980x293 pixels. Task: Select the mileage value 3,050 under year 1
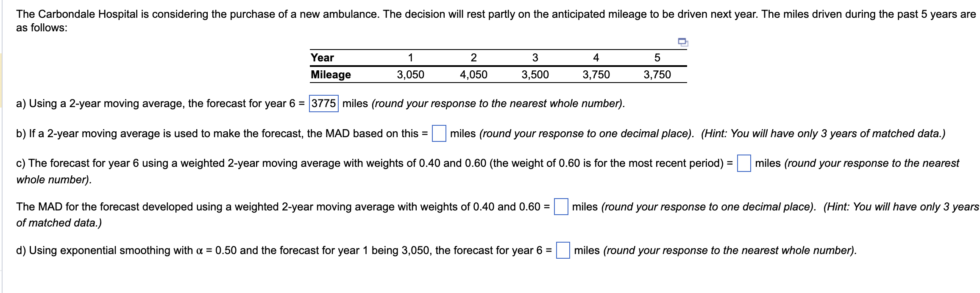click(410, 75)
